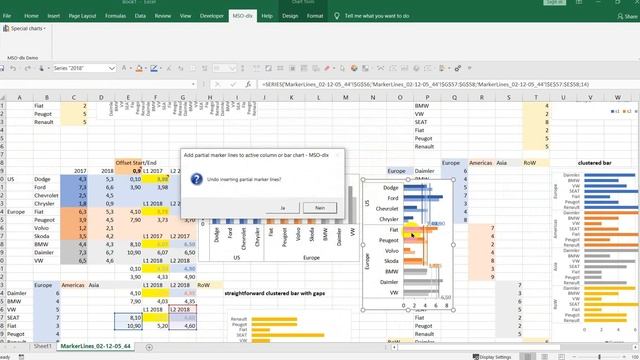
Task: Expand the outline color dropdown arrow
Action: pyautogui.click(x=160, y=68)
